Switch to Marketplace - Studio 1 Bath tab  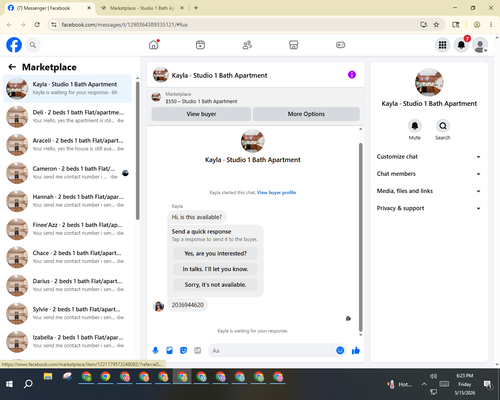142,8
